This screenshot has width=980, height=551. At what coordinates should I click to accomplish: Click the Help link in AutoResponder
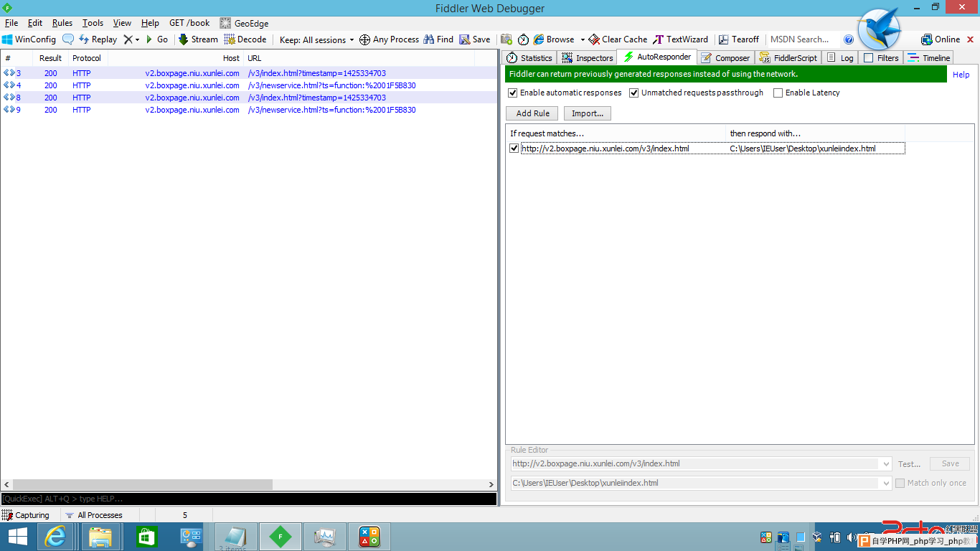point(961,75)
